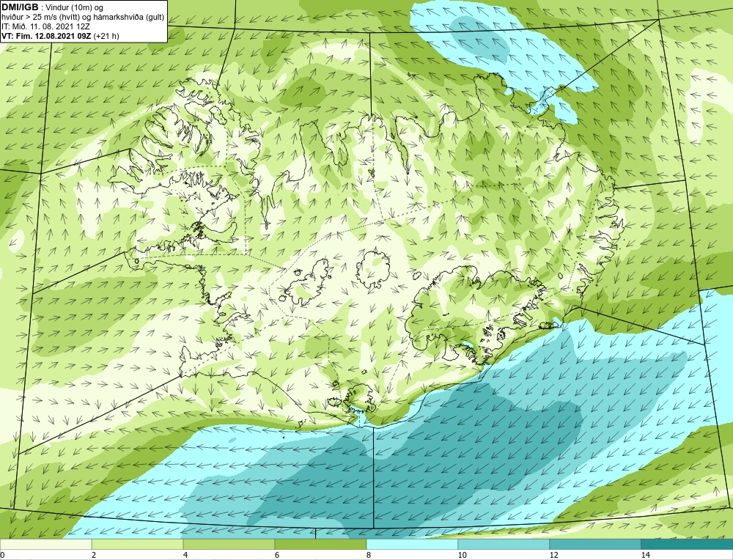Viewport: 733px width, 560px height.
Task: Click the 'DMI/IGB' title text
Action: click(20, 7)
